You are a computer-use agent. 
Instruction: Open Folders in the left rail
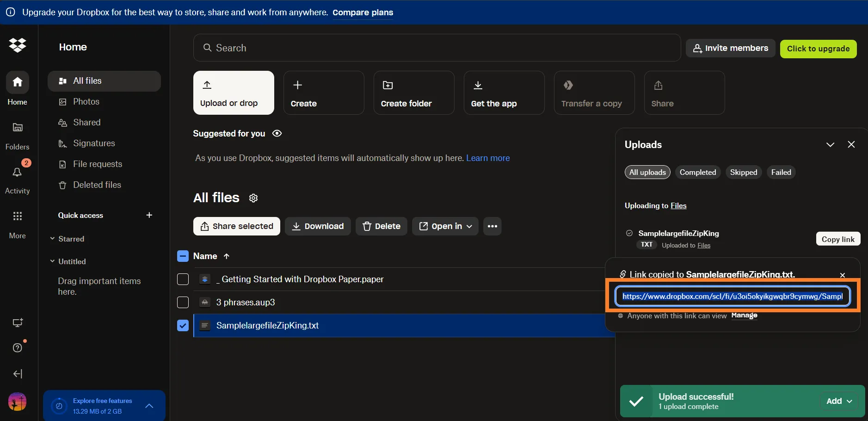point(18,136)
